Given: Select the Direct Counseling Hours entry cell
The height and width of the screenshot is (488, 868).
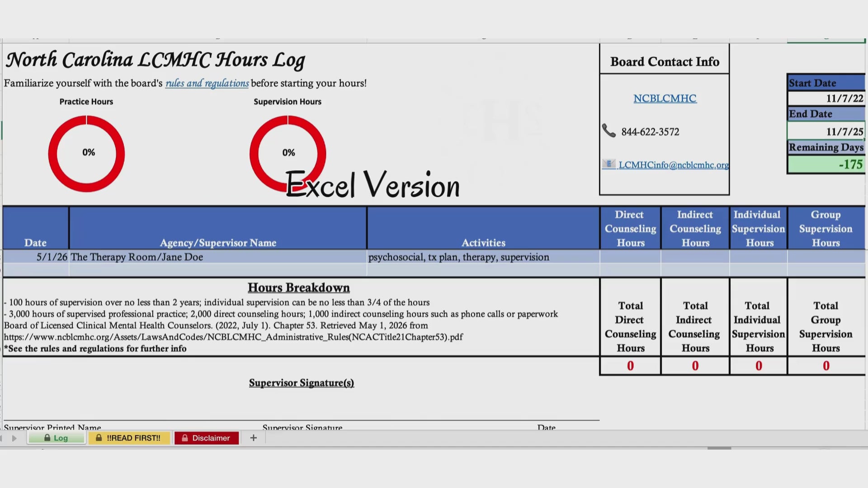Looking at the screenshot, I should pos(630,257).
